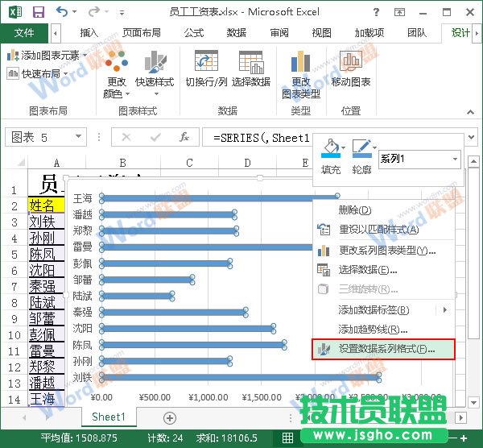Image resolution: width=483 pixels, height=448 pixels.
Task: Switch to the 公式 ribbon tab
Action: point(194,33)
